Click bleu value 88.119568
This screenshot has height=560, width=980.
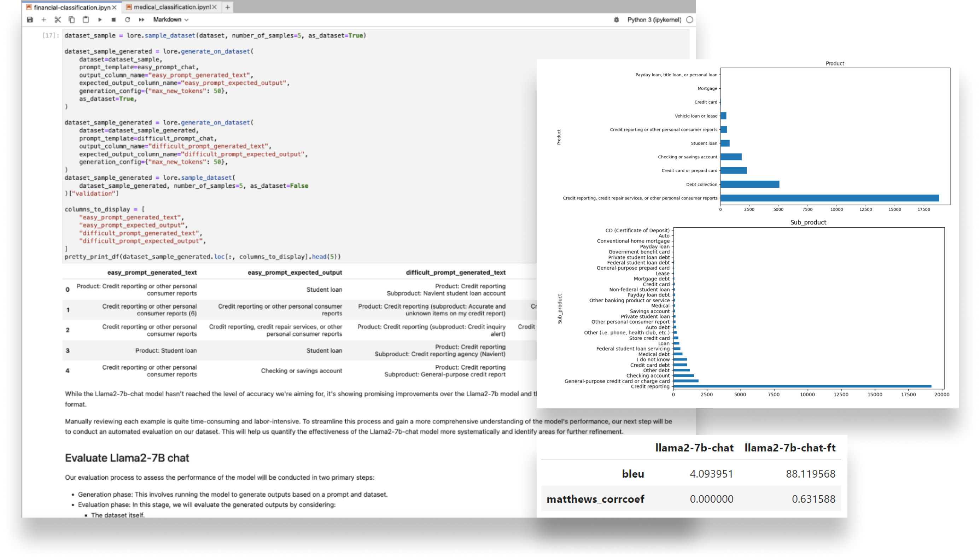(811, 473)
